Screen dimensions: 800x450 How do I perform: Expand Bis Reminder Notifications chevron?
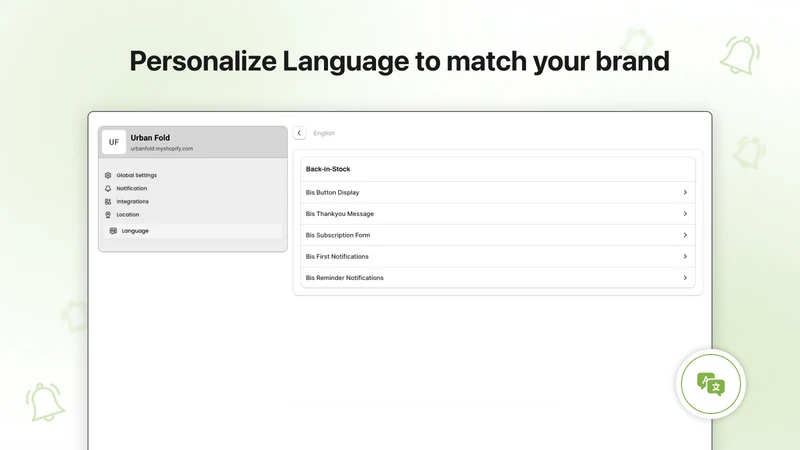[685, 278]
